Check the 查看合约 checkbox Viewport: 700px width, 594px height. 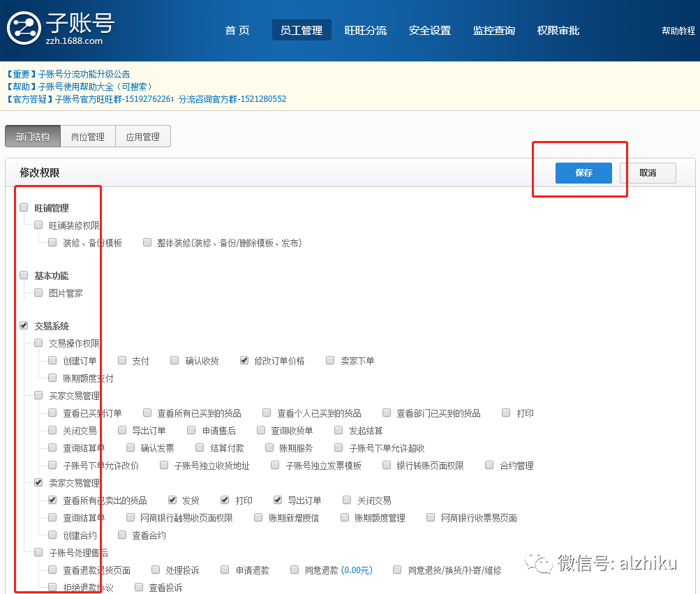click(x=122, y=535)
